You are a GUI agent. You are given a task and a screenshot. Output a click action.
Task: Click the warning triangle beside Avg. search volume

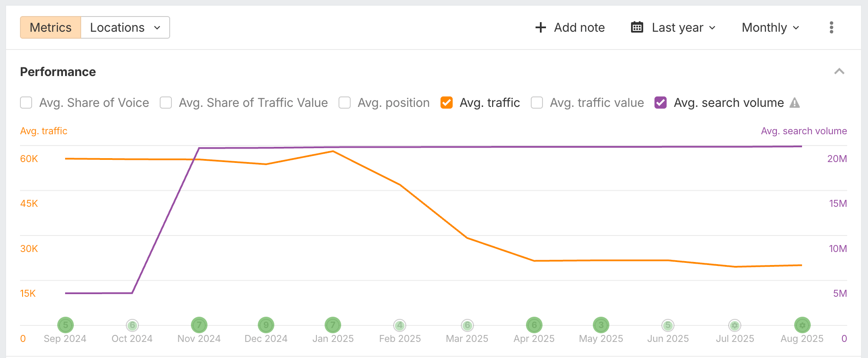tap(795, 103)
